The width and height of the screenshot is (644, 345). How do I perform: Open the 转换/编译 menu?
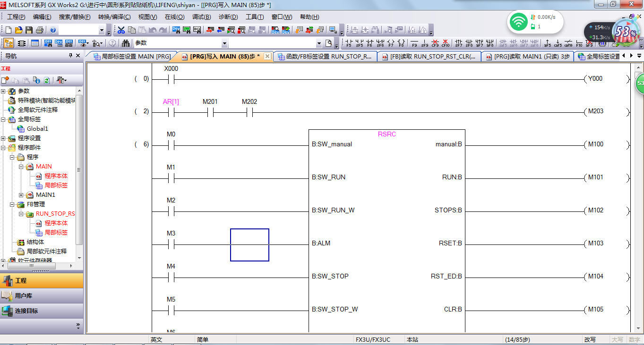(x=114, y=17)
